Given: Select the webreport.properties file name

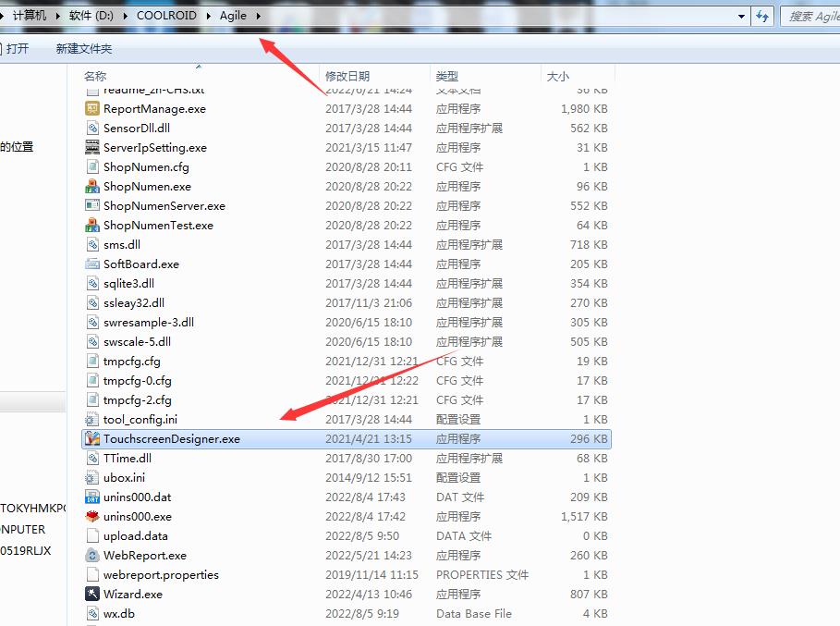Looking at the screenshot, I should click(161, 575).
